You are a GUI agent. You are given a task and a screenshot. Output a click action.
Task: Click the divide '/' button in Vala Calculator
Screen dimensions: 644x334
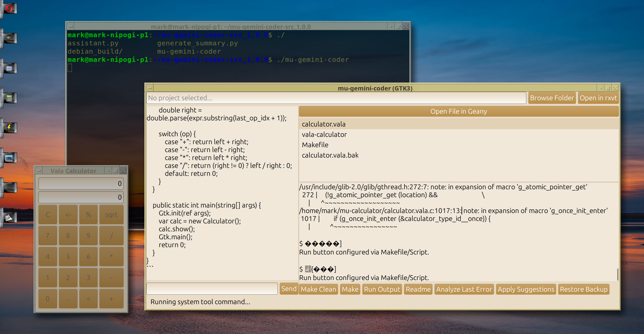[x=111, y=236]
